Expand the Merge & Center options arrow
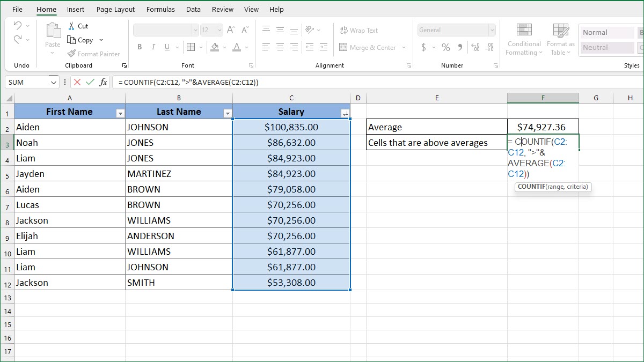Image resolution: width=644 pixels, height=362 pixels. click(404, 47)
